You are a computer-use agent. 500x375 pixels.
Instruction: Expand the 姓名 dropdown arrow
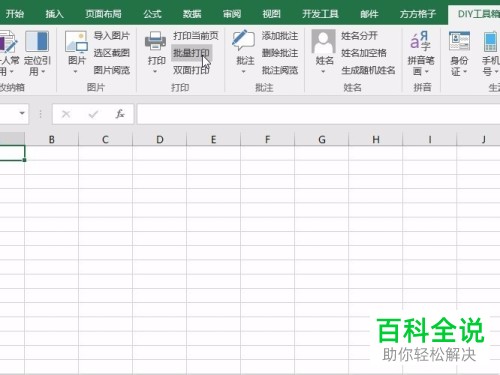click(x=323, y=72)
